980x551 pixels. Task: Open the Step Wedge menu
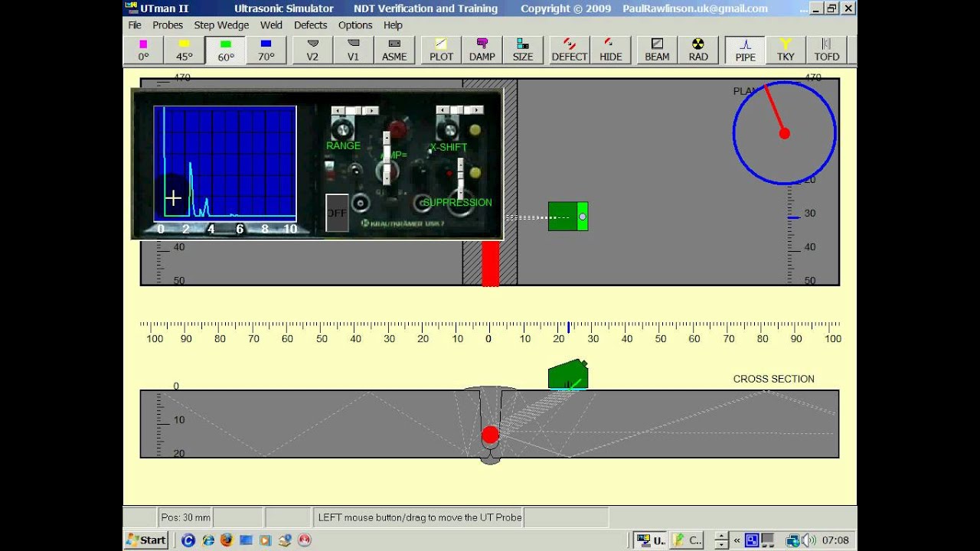pyautogui.click(x=221, y=25)
